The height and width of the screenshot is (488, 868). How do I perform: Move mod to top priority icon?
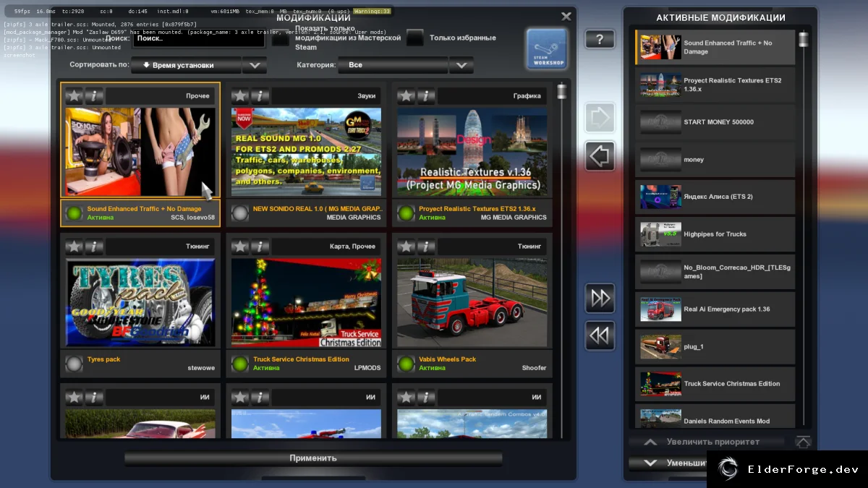[803, 442]
